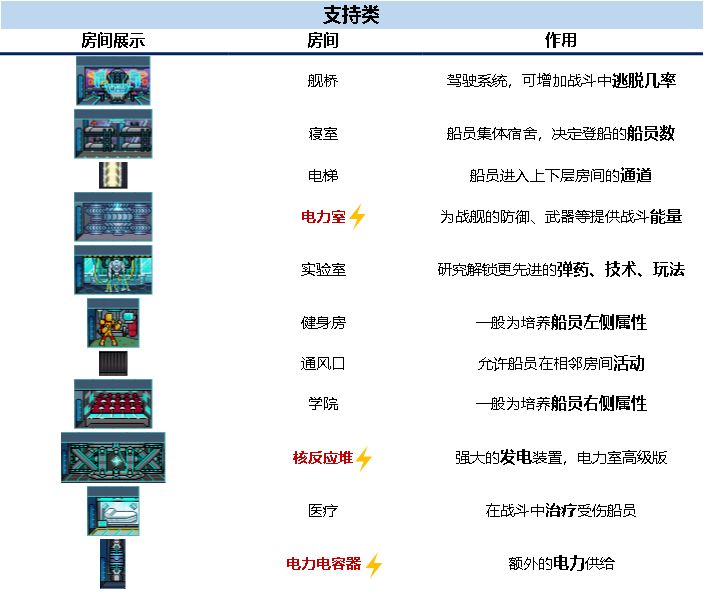The height and width of the screenshot is (592, 704).
Task: Select the room name 舰桥
Action: (322, 81)
